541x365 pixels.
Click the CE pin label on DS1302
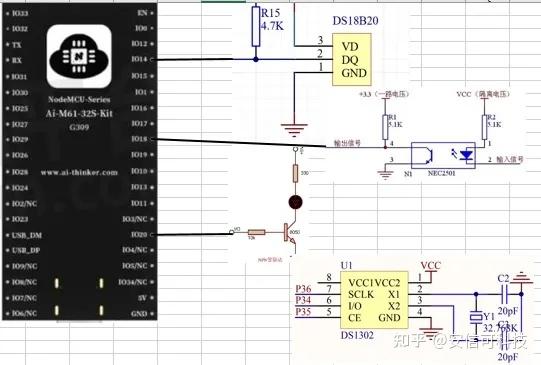(x=355, y=318)
